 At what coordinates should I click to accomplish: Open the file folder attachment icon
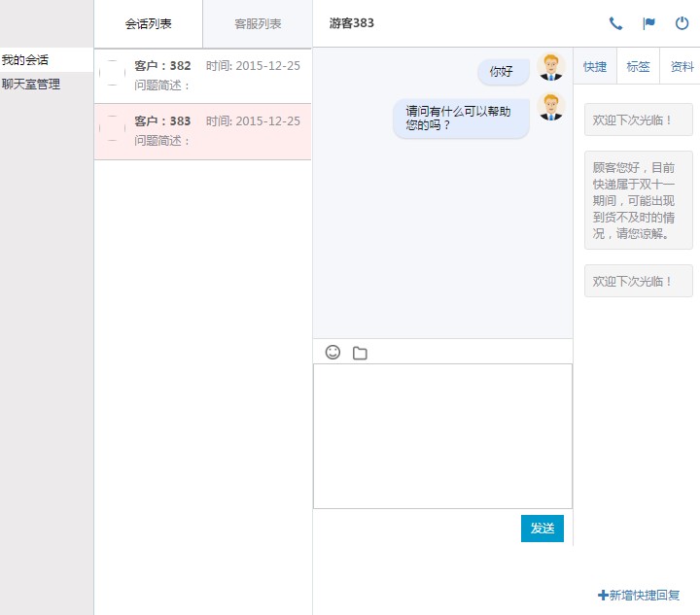360,353
